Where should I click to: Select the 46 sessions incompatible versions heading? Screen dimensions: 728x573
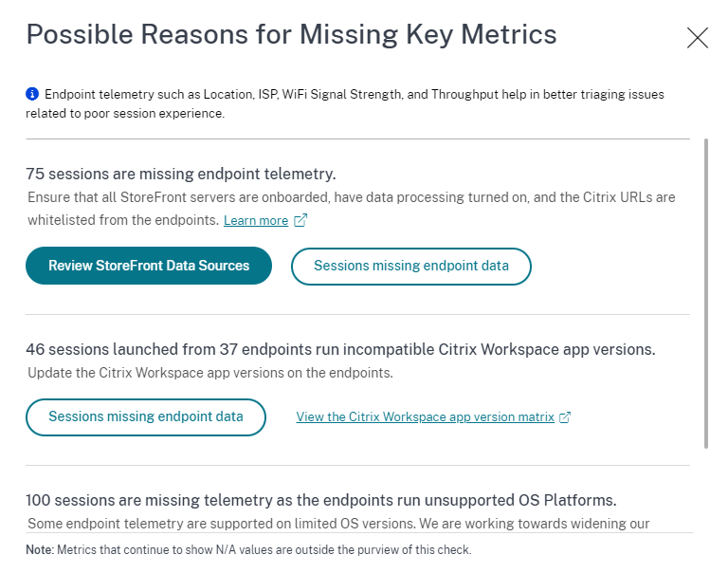[339, 349]
